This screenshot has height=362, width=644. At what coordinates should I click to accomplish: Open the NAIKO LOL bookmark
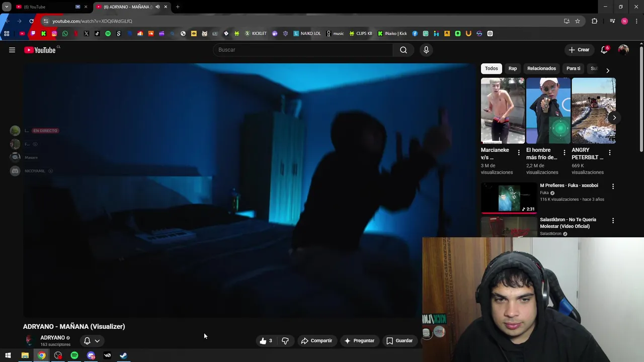point(307,34)
